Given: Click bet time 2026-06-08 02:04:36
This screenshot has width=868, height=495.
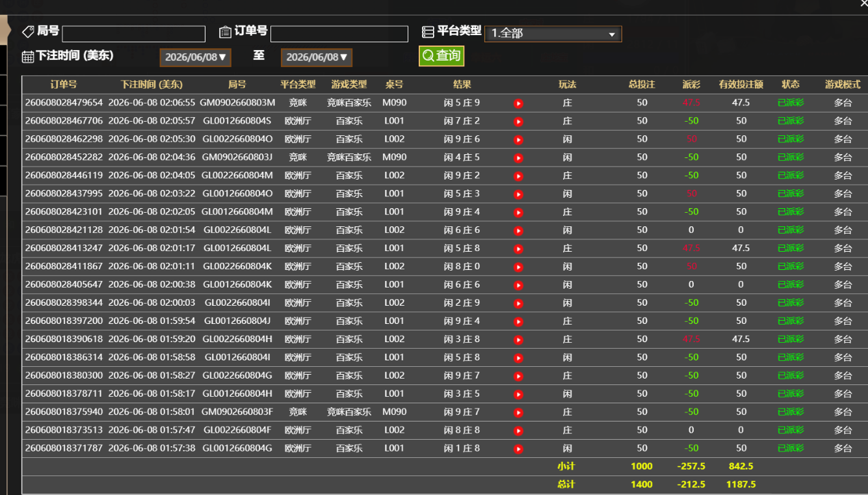Looking at the screenshot, I should 151,157.
